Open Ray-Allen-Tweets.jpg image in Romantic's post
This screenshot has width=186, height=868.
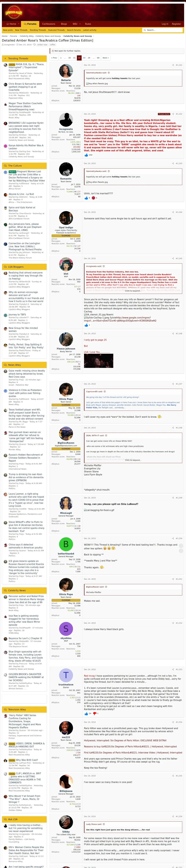pyautogui.click(x=97, y=182)
